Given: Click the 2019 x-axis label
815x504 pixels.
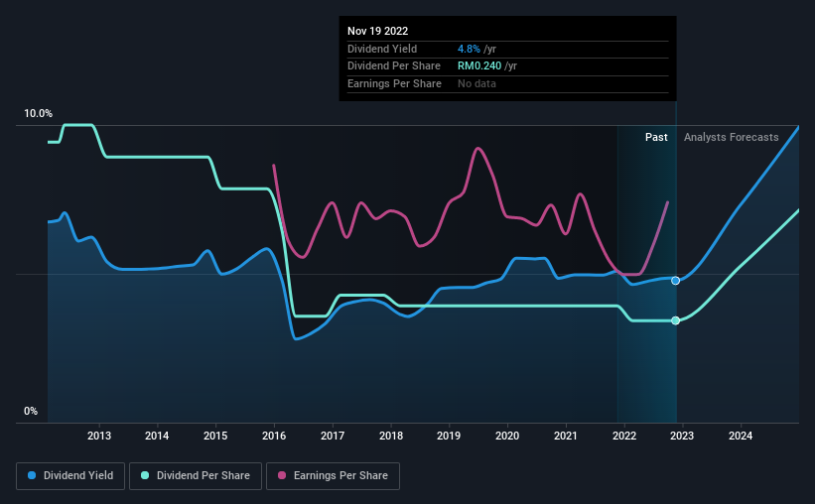Looking at the screenshot, I should pyautogui.click(x=449, y=436).
